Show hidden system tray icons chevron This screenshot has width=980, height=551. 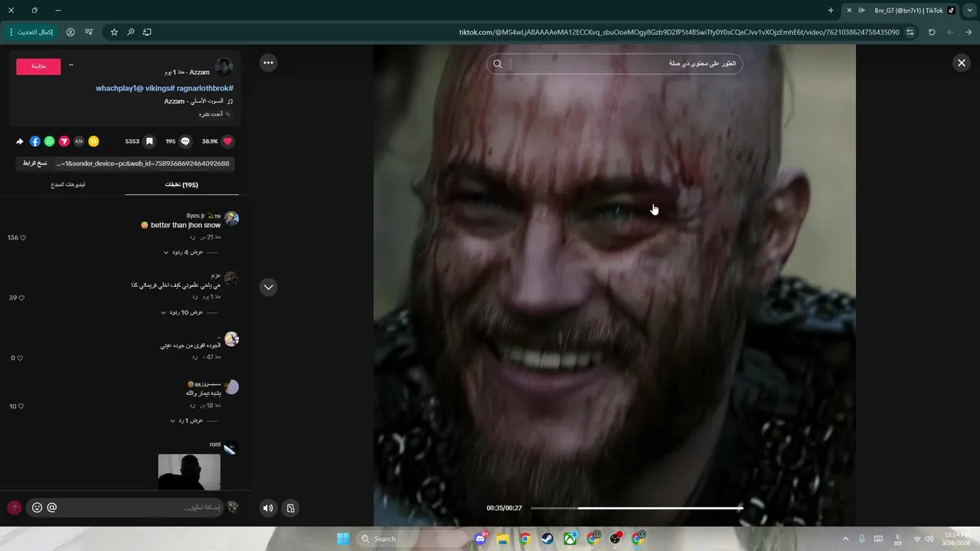click(x=845, y=539)
